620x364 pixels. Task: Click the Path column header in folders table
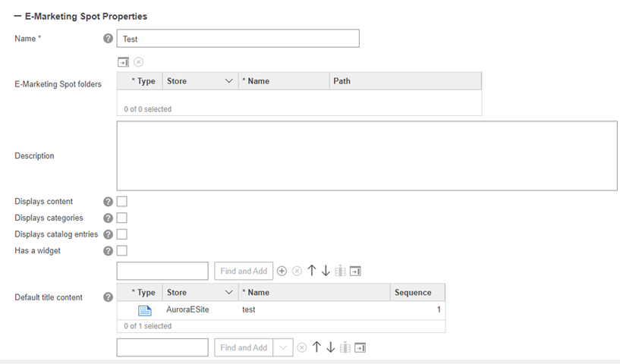pos(341,81)
